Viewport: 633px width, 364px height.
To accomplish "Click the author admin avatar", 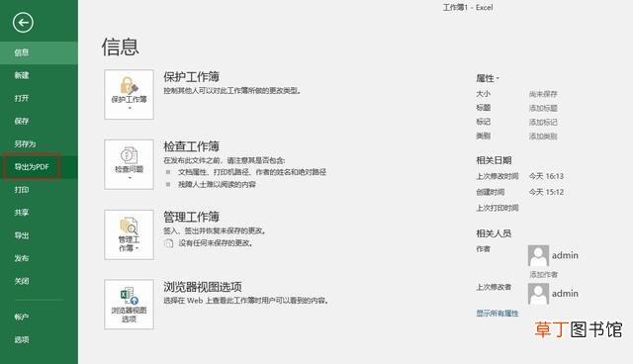I will coord(538,255).
